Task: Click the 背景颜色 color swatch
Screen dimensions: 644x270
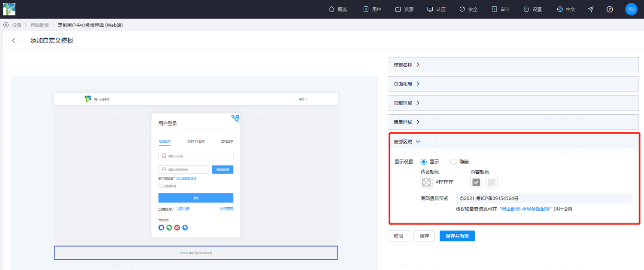Action: point(427,182)
